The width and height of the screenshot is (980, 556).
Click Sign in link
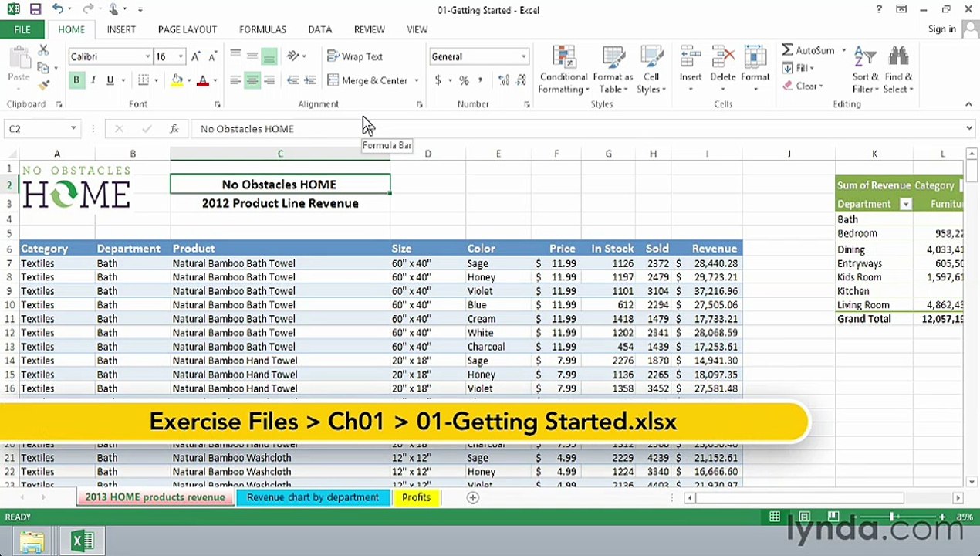tap(941, 29)
